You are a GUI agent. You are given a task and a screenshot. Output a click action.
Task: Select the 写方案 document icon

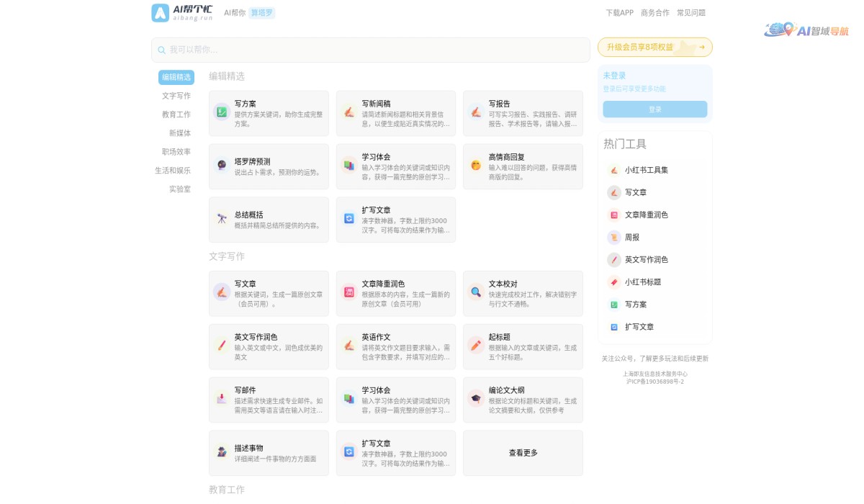[x=221, y=113]
